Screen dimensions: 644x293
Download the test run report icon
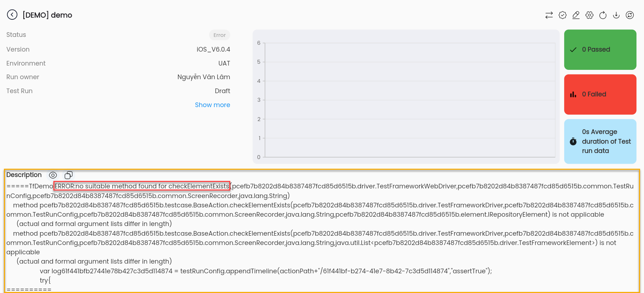(x=616, y=15)
